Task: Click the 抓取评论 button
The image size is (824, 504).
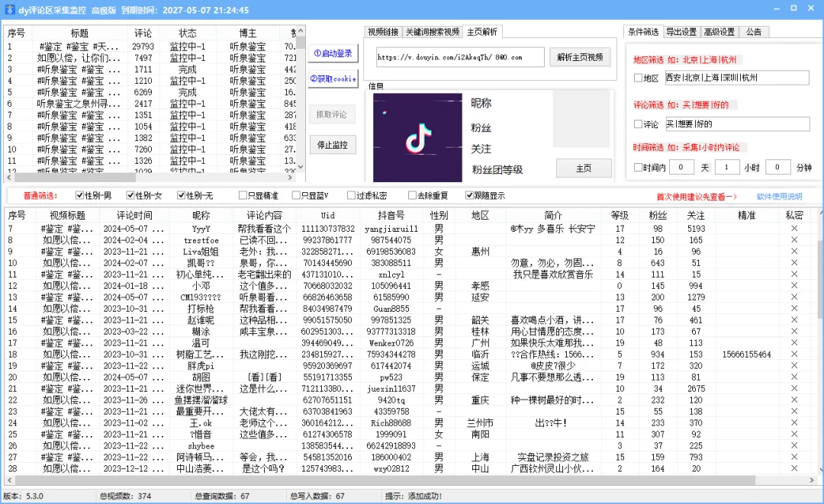Action: point(332,114)
